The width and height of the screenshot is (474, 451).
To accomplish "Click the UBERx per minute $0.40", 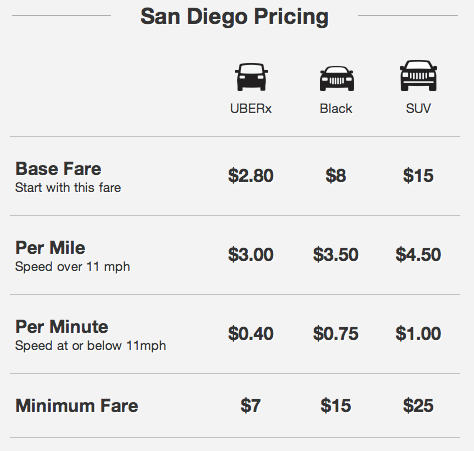I will tap(251, 334).
